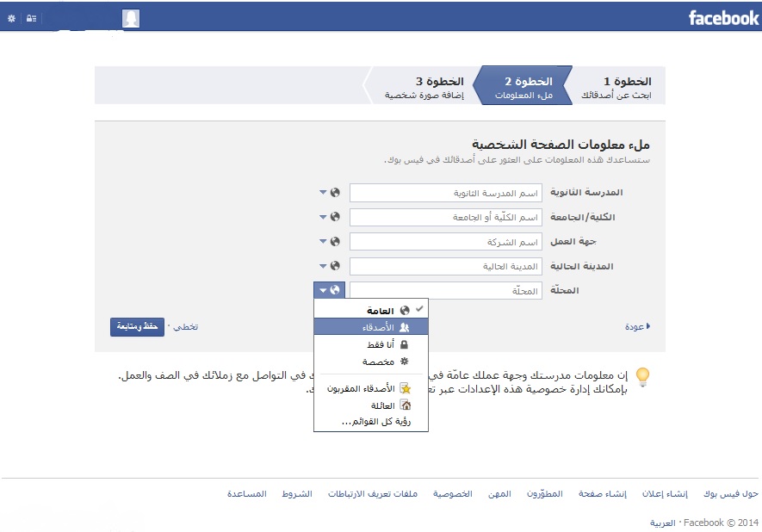Choose العامة public option in menu

371,310
